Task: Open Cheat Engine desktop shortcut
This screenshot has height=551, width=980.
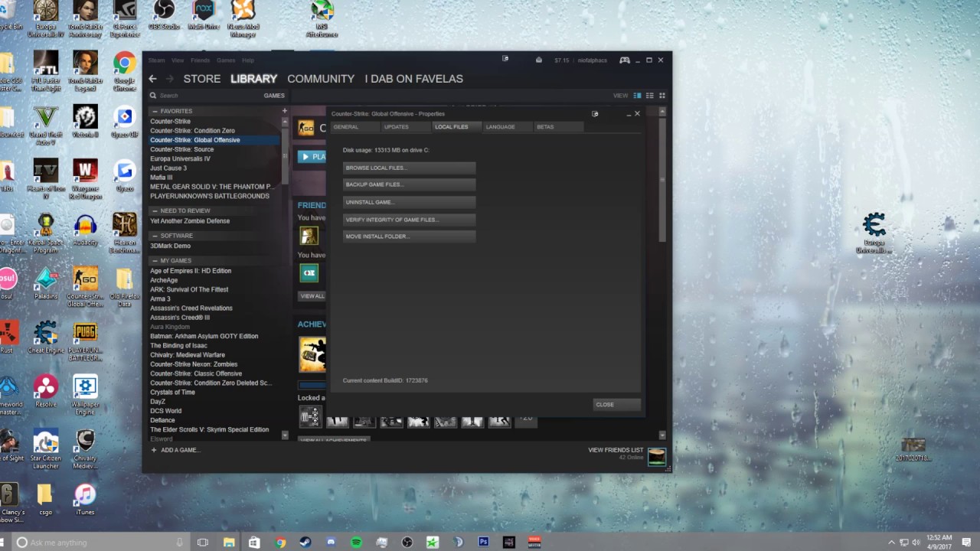Action: point(45,337)
